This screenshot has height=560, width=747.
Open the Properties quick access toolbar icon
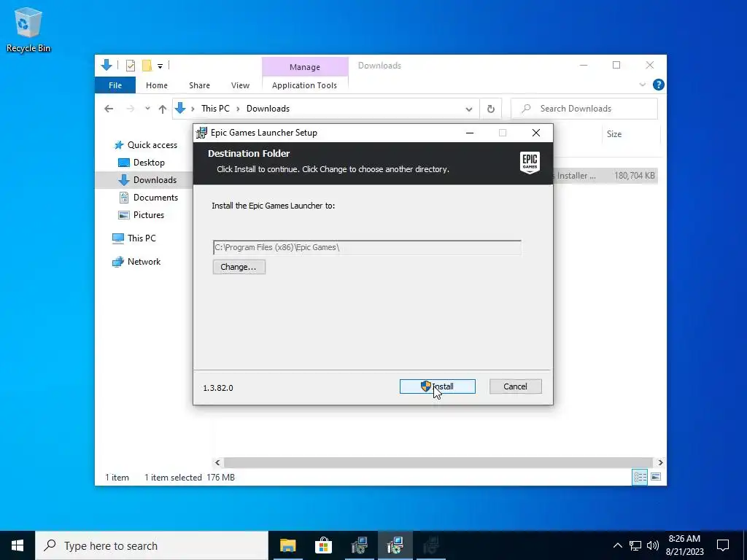click(130, 65)
